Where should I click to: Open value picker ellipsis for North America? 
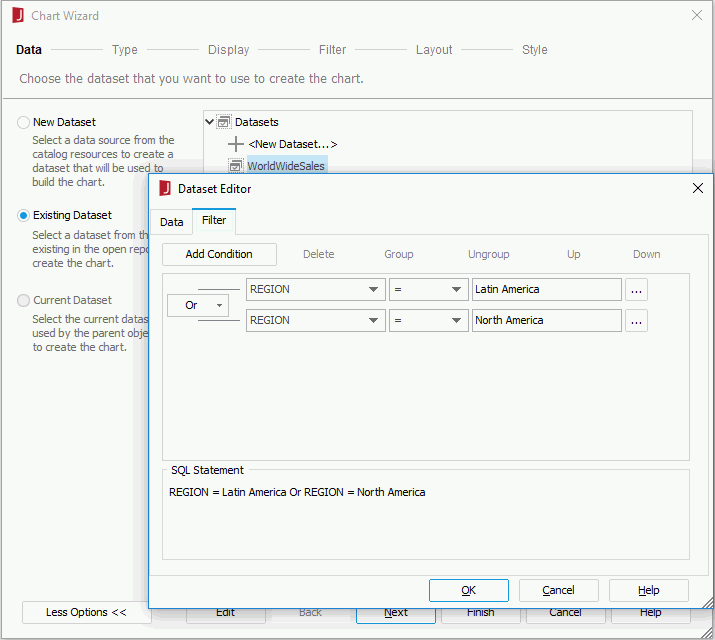[637, 321]
